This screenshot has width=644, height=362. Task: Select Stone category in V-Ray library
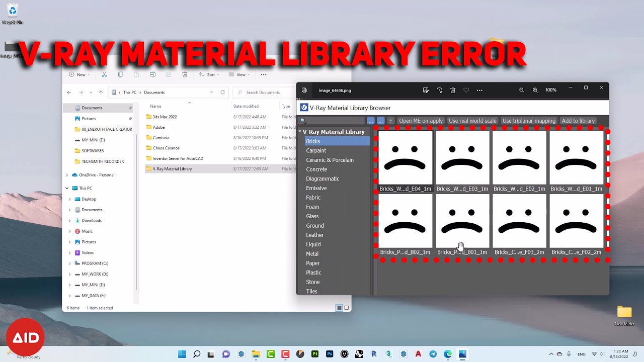(313, 282)
